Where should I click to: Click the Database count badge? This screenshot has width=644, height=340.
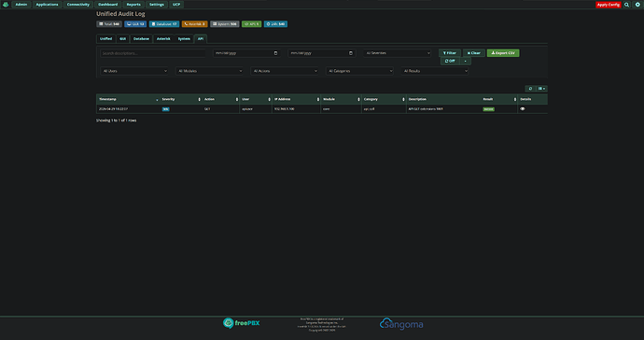(x=164, y=24)
